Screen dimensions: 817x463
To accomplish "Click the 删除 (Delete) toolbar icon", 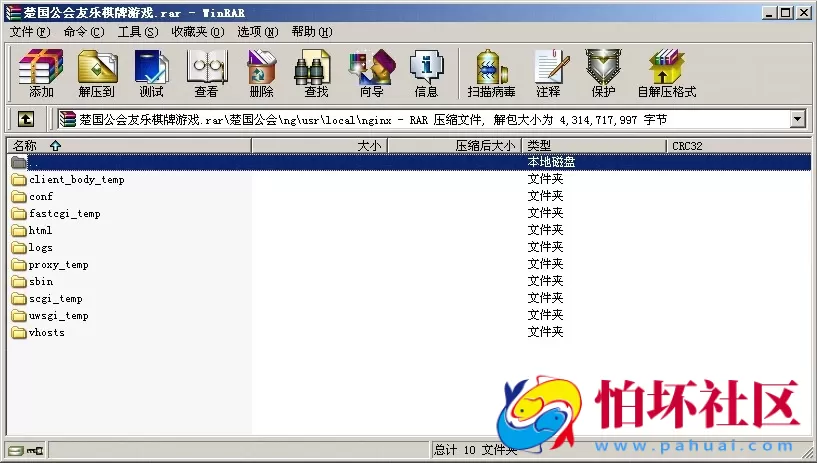I will (x=262, y=73).
